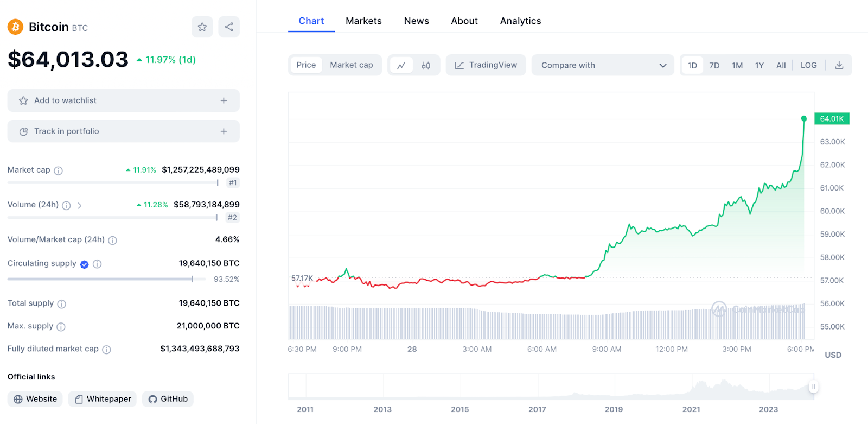
Task: Show the Max. supply info icon
Action: [x=61, y=327]
